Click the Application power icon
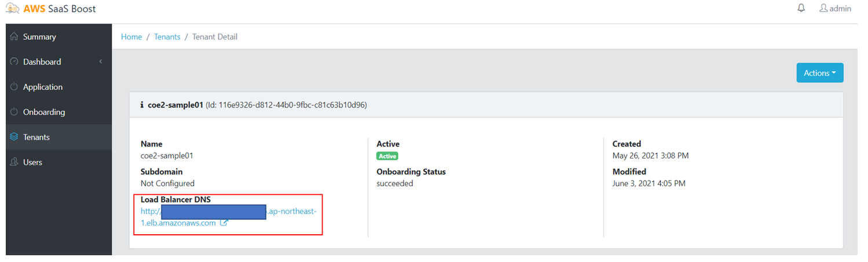The image size is (868, 262). pyautogui.click(x=14, y=87)
